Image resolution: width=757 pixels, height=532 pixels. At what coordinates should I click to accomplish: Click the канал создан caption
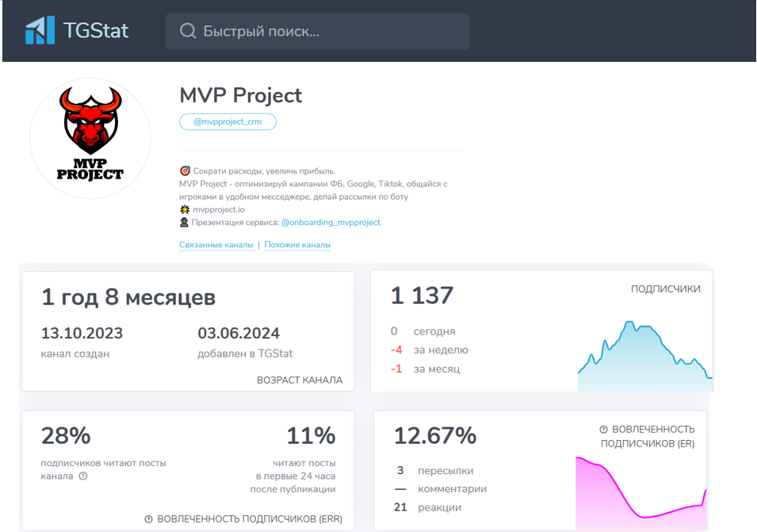click(x=75, y=354)
